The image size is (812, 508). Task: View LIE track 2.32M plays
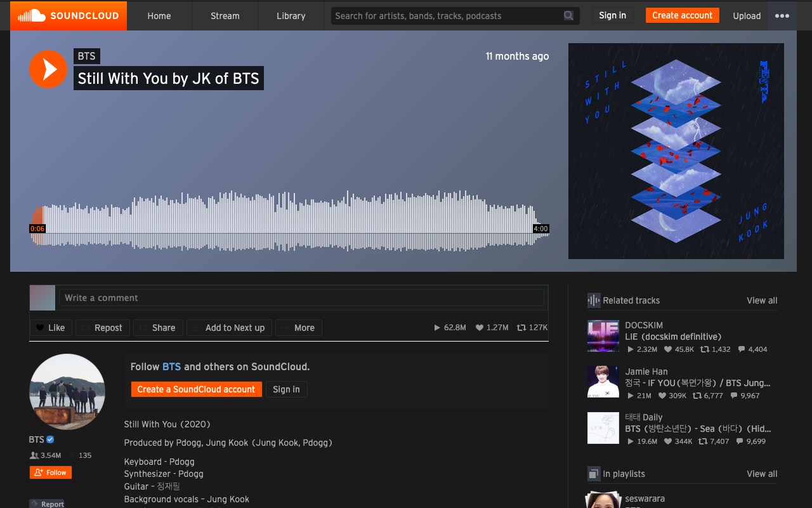pos(642,349)
